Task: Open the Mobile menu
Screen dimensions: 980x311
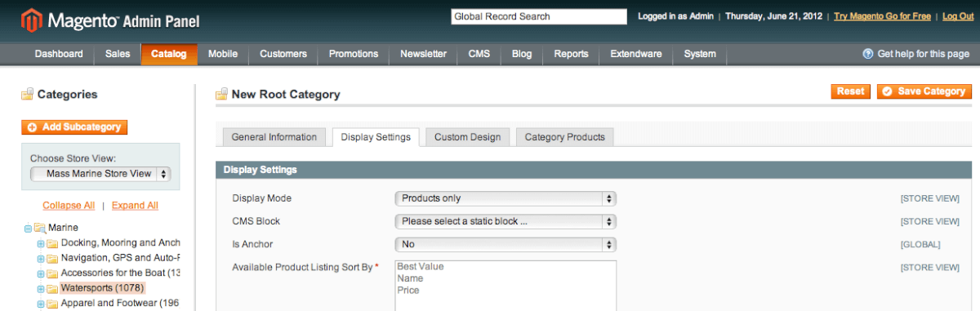Action: pyautogui.click(x=223, y=55)
